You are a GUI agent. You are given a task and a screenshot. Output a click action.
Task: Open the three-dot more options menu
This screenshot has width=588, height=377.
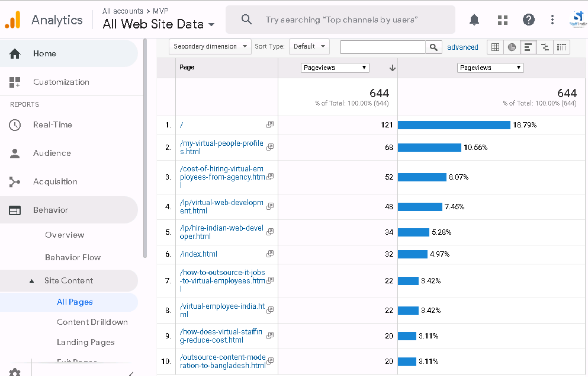click(552, 20)
